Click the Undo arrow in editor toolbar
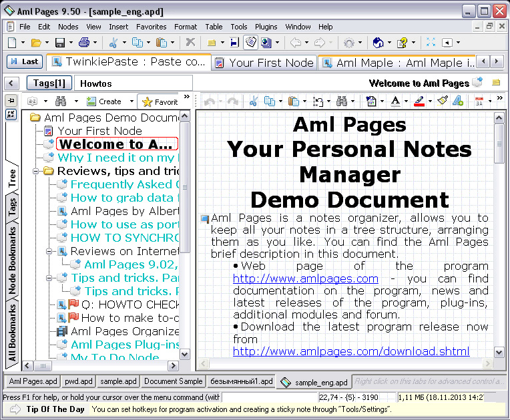 (210, 101)
